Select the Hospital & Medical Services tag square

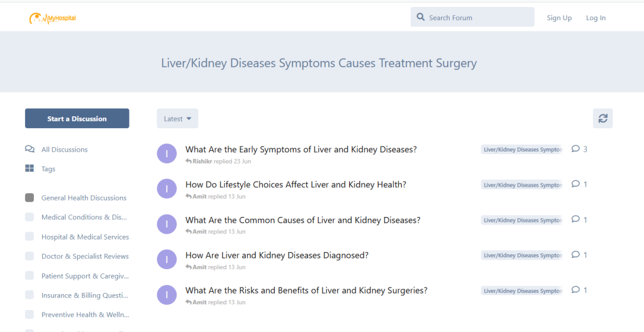point(30,236)
